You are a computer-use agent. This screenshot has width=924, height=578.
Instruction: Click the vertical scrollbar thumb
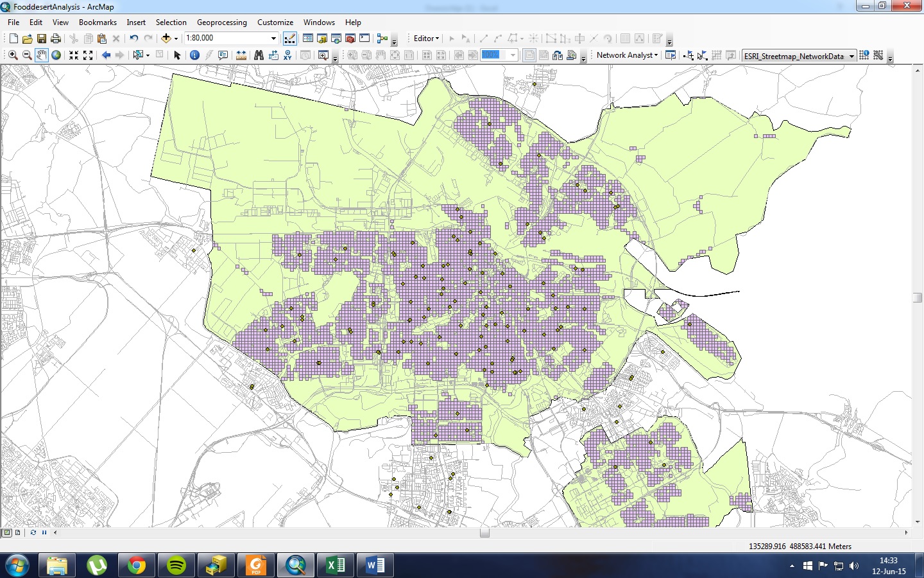click(918, 298)
